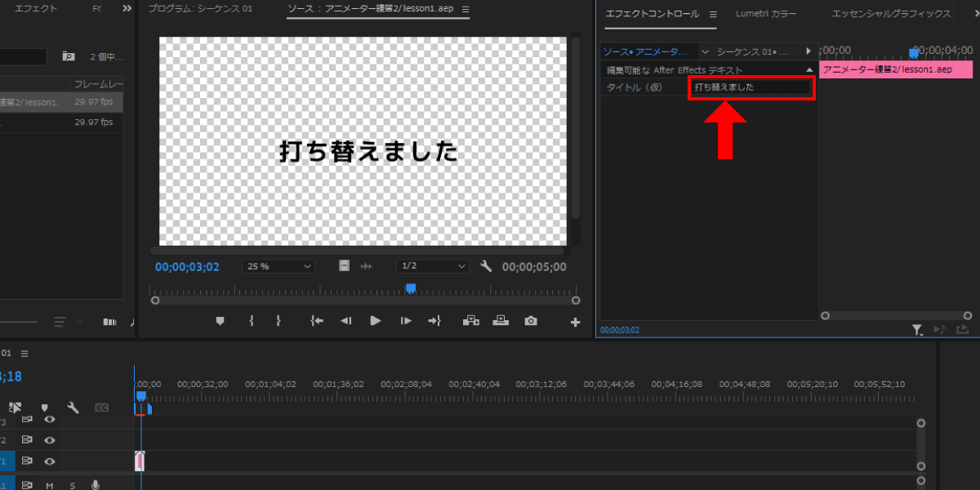Select the Drag Audio Only waveform icon
This screenshot has height=490, width=980.
367,266
